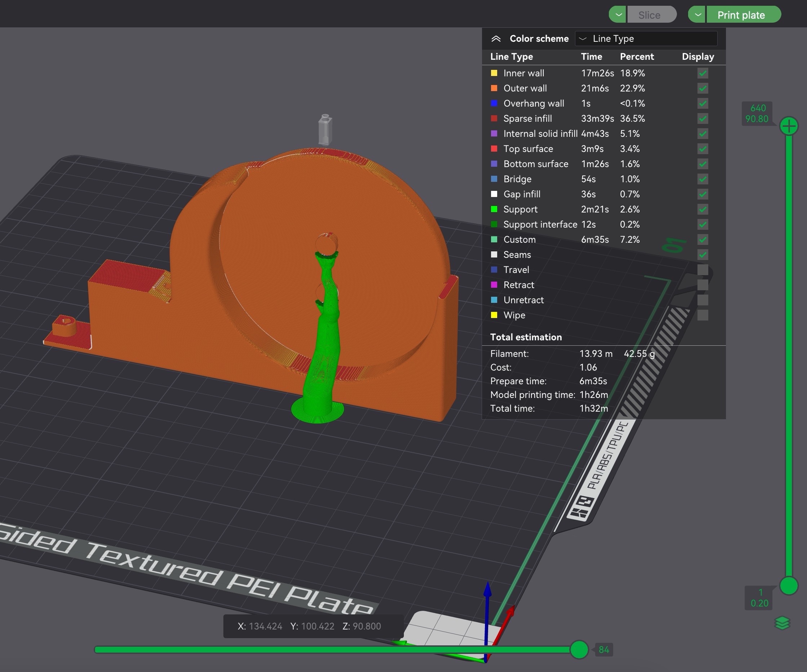Expand the Print plate options arrow
The width and height of the screenshot is (807, 672).
click(697, 15)
